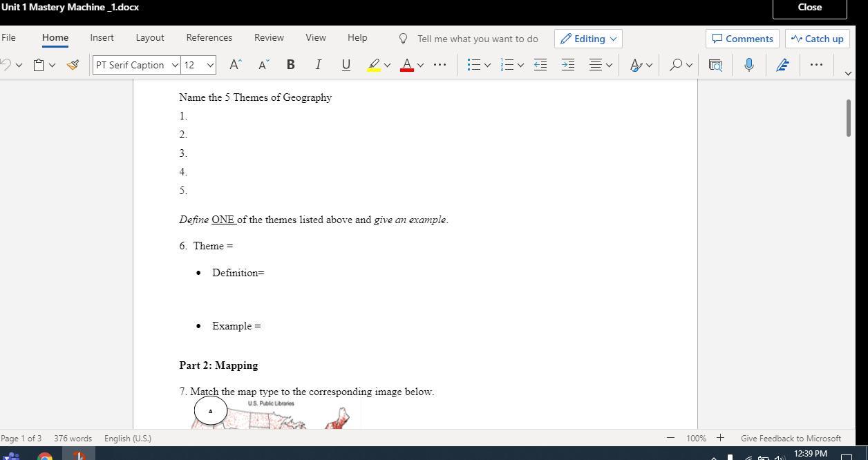Open Microsoft Teams from the taskbar
Image resolution: width=868 pixels, height=460 pixels.
point(11,456)
